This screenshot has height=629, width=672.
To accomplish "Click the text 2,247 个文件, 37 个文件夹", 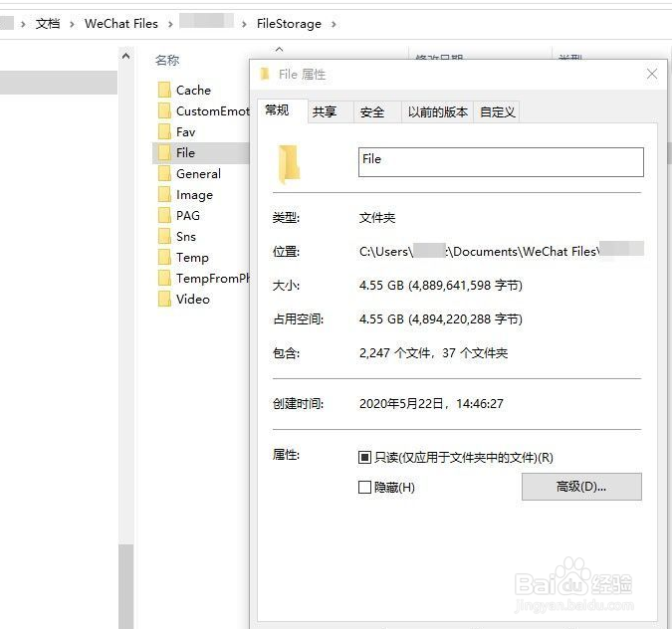I will click(433, 353).
